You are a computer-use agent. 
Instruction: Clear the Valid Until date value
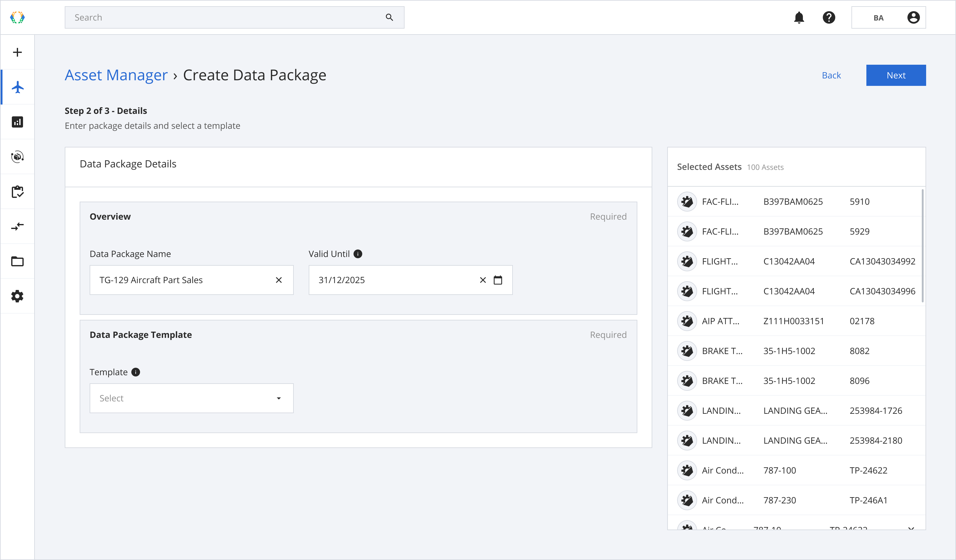(483, 280)
